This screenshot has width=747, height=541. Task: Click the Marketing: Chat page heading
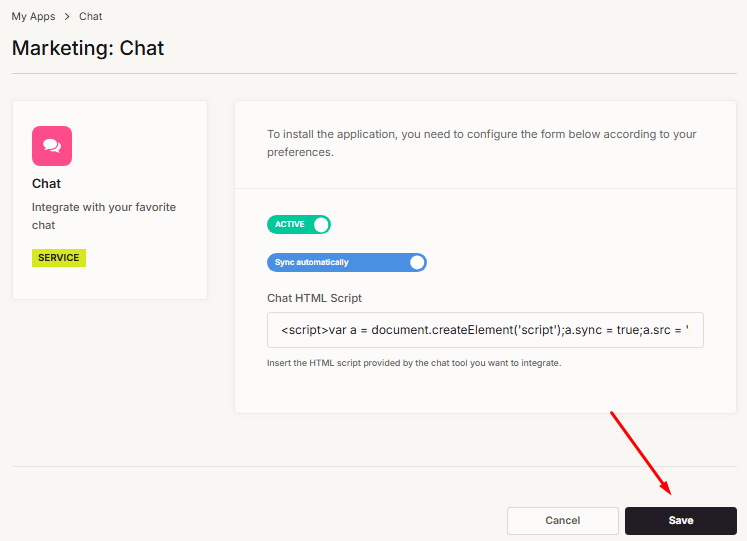tap(88, 48)
